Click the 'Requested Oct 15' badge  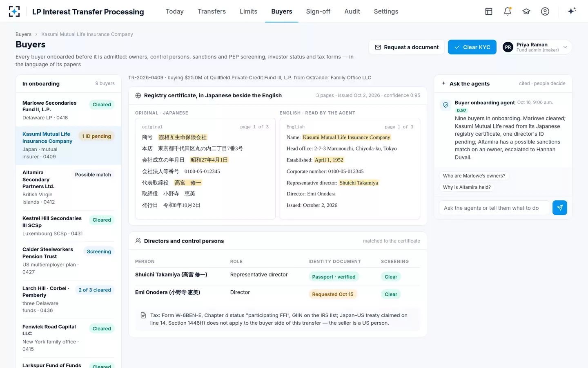pos(333,294)
